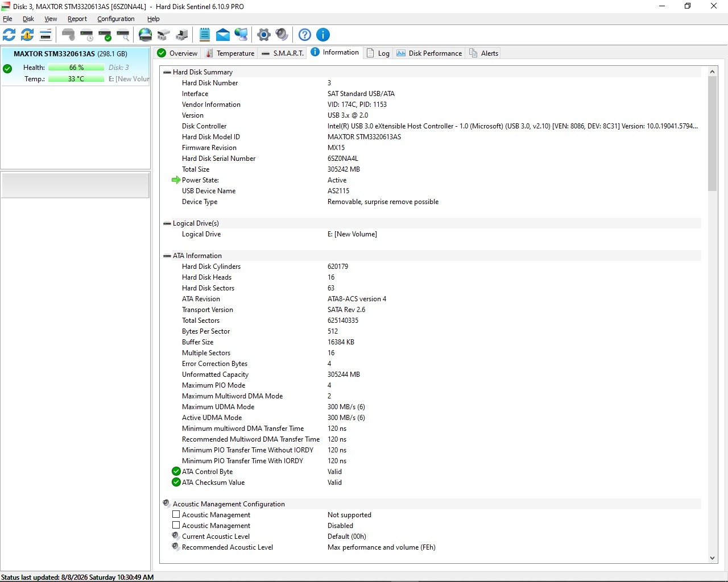Click the vertical scrollbar thumb

click(x=712, y=134)
